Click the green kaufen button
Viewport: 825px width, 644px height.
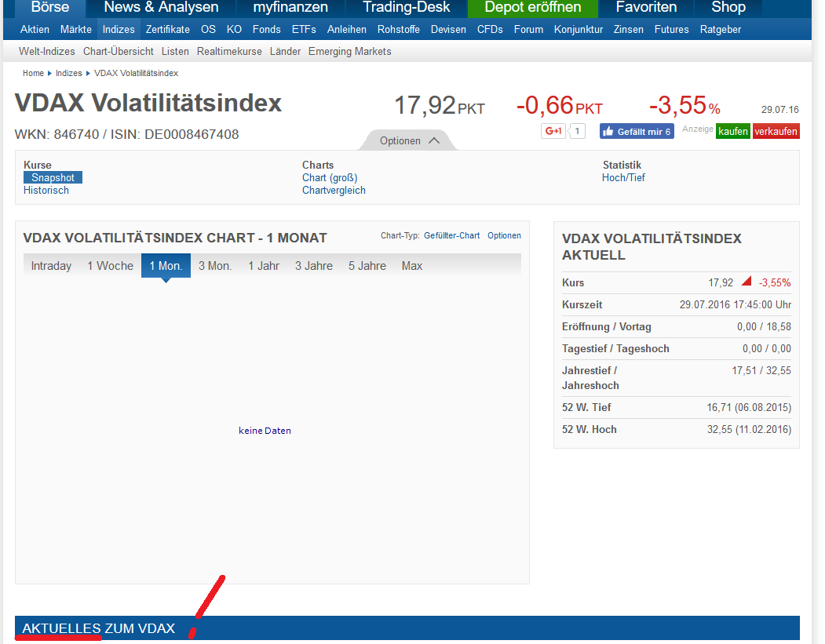tap(733, 131)
